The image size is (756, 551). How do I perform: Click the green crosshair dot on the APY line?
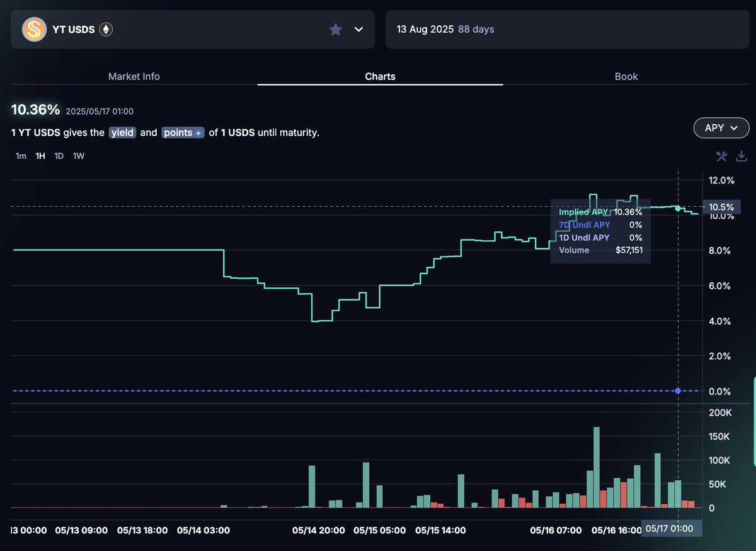pyautogui.click(x=678, y=208)
